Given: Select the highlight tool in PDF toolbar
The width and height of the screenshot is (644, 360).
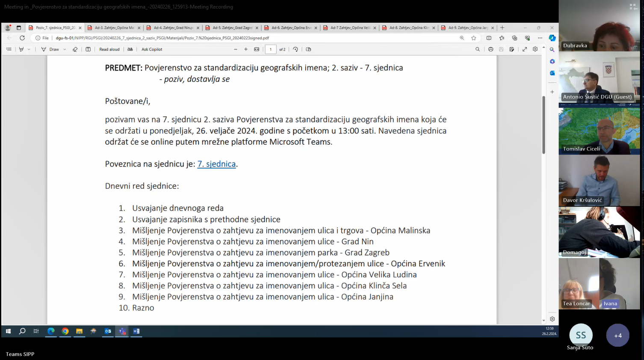Looking at the screenshot, I should [x=21, y=49].
